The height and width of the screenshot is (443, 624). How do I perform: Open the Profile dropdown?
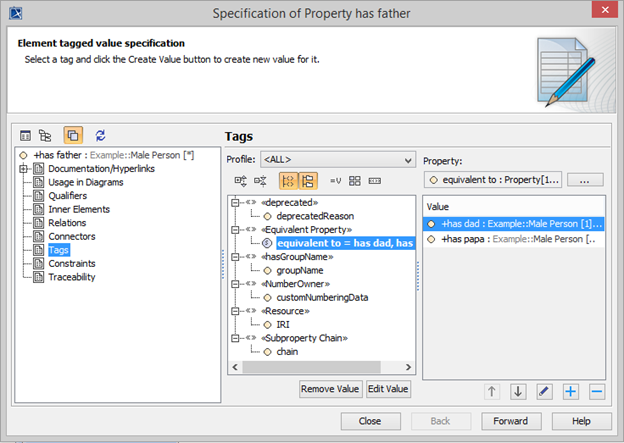pyautogui.click(x=337, y=159)
